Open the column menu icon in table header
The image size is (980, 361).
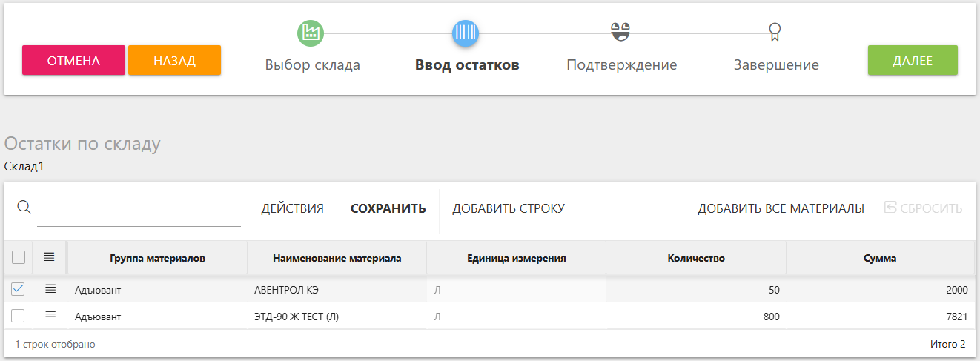point(49,257)
